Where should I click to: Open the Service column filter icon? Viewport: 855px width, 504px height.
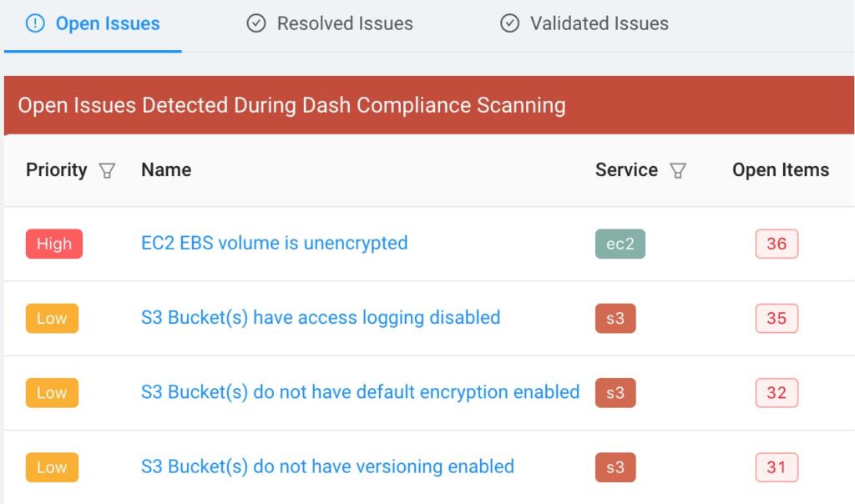[678, 170]
